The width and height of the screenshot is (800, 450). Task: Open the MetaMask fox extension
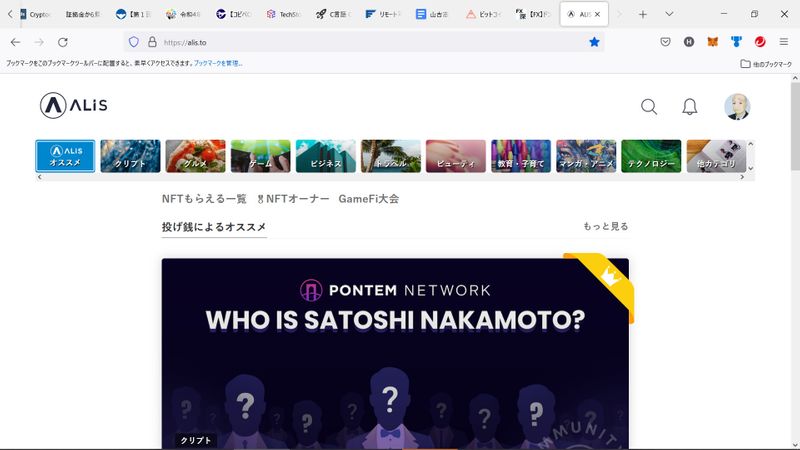tap(712, 42)
